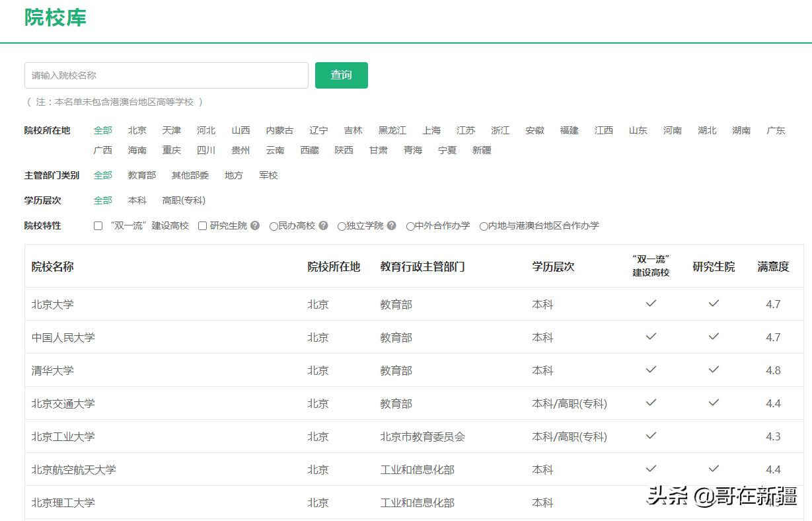Click the school name search input field
Image resolution: width=812 pixels, height=521 pixels.
coord(165,75)
